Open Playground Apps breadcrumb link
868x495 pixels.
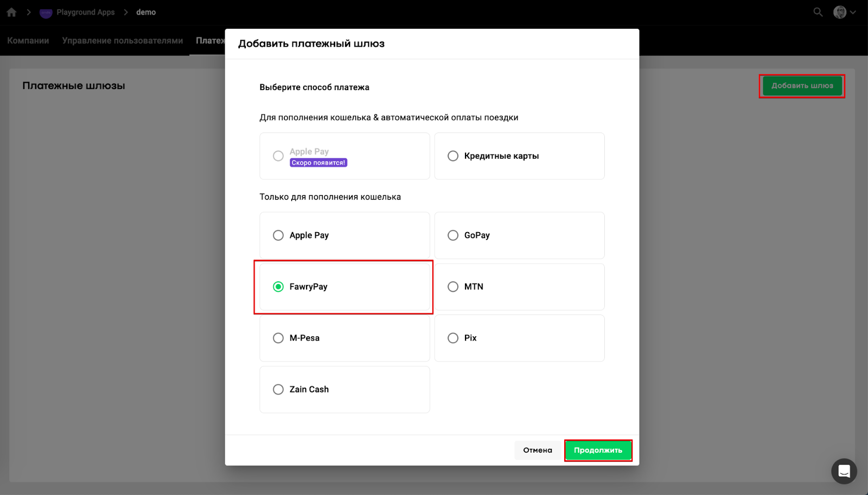(x=86, y=12)
